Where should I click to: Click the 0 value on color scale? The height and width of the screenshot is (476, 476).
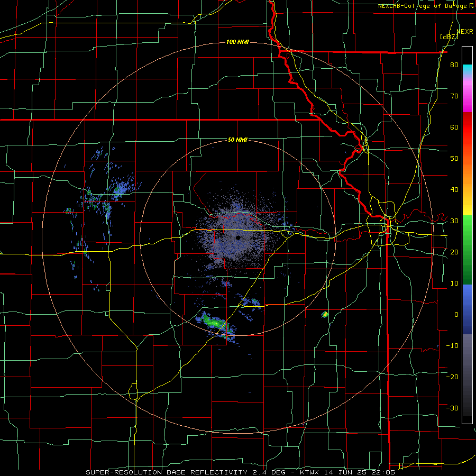(456, 315)
